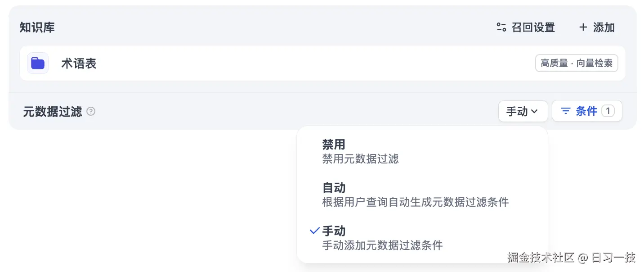Select 禁用元数据过滤 menu entry
The height and width of the screenshot is (272, 644).
coord(361,159)
